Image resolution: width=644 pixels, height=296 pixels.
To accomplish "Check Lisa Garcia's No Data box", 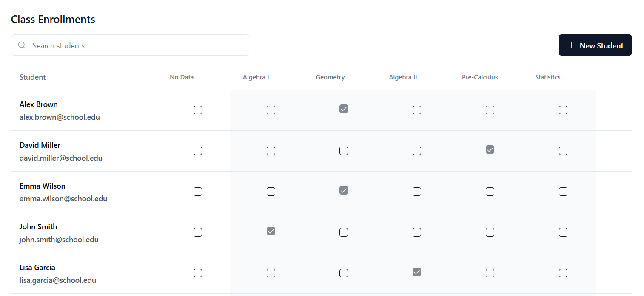I will [x=198, y=273].
